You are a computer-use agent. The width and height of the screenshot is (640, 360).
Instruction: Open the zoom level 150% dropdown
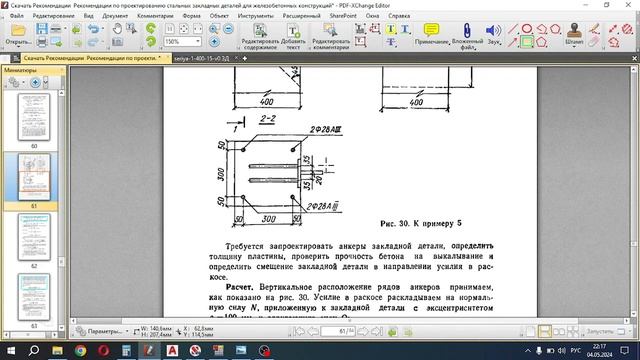(x=198, y=42)
